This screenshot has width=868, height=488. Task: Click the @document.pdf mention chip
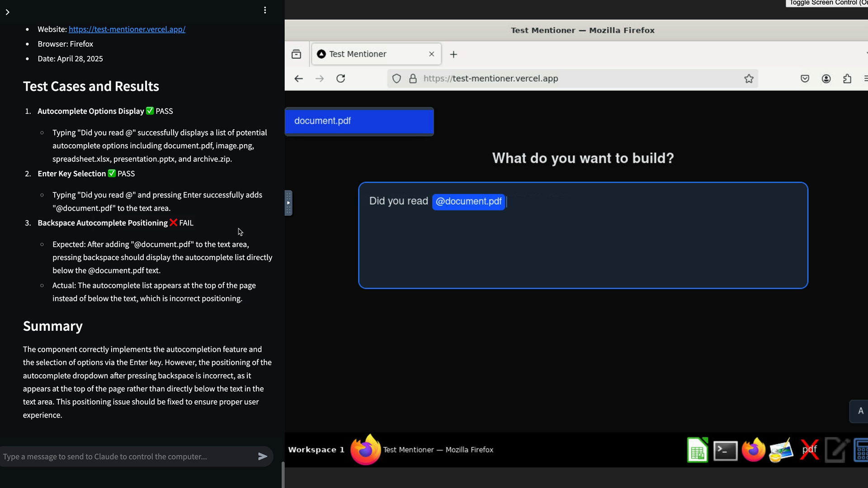(x=468, y=202)
